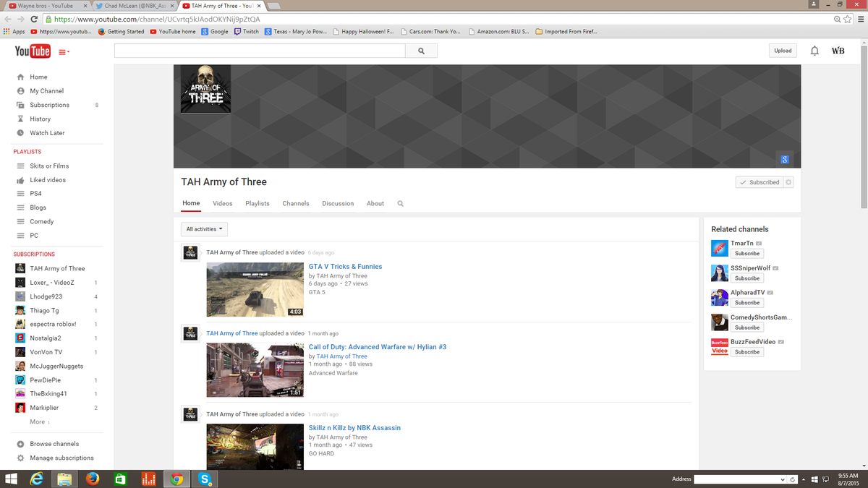The height and width of the screenshot is (488, 868).
Task: Open the notifications bell
Action: (814, 51)
